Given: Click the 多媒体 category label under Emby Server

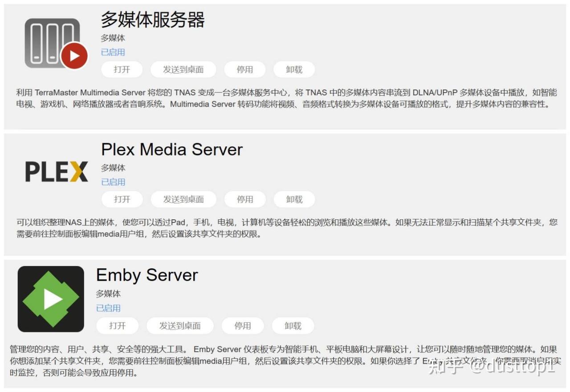Looking at the screenshot, I should coord(108,294).
